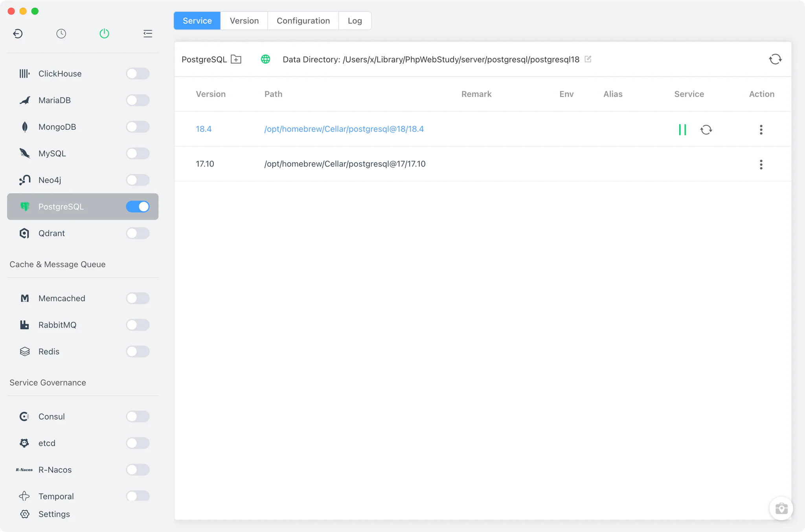Viewport: 805px width, 532px height.
Task: Click the 18.4 version link
Action: 204,129
